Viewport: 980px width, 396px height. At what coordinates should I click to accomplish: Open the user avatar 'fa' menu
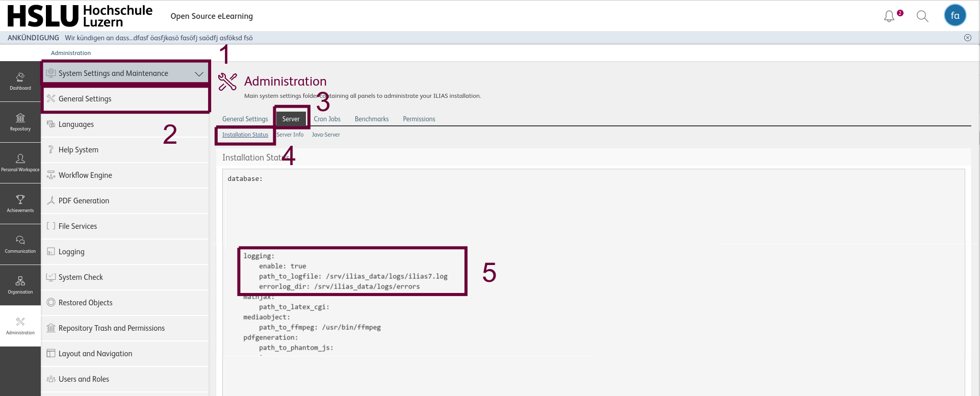pyautogui.click(x=955, y=15)
